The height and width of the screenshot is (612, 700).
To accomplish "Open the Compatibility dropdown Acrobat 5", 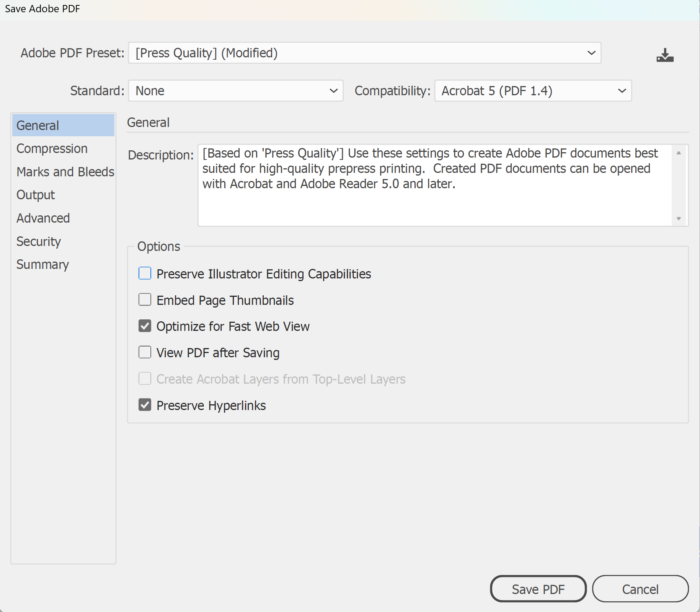I will (533, 91).
